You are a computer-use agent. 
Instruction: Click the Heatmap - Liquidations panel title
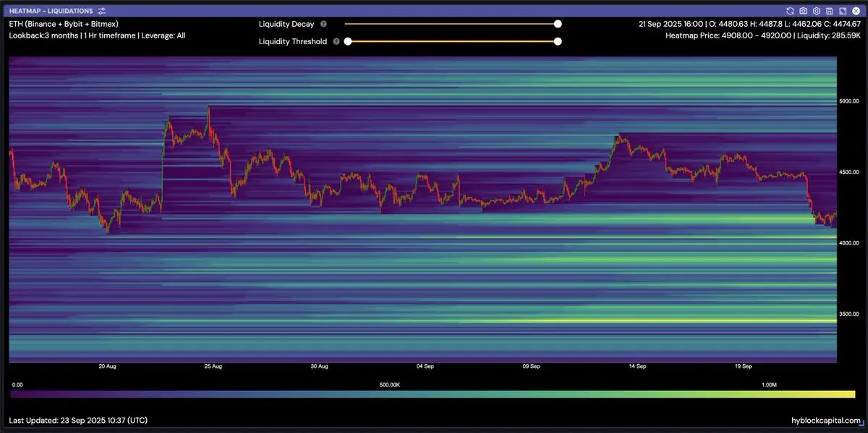click(x=51, y=11)
